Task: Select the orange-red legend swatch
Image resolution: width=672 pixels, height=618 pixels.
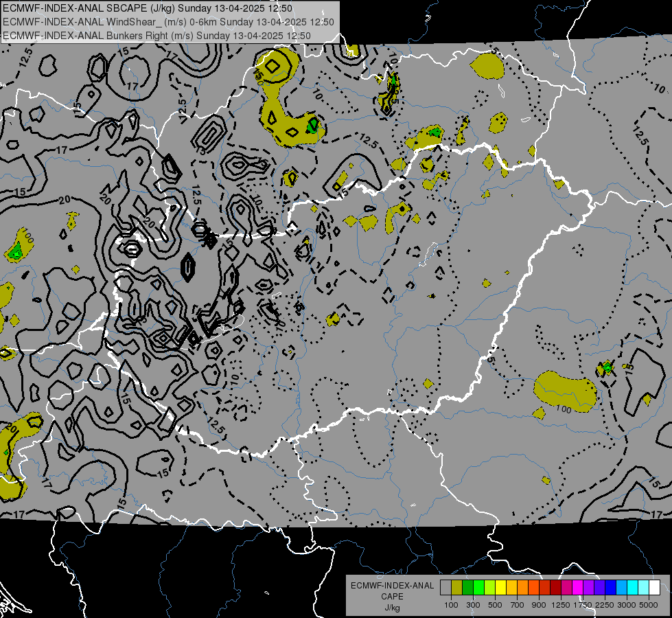Action: (x=534, y=587)
